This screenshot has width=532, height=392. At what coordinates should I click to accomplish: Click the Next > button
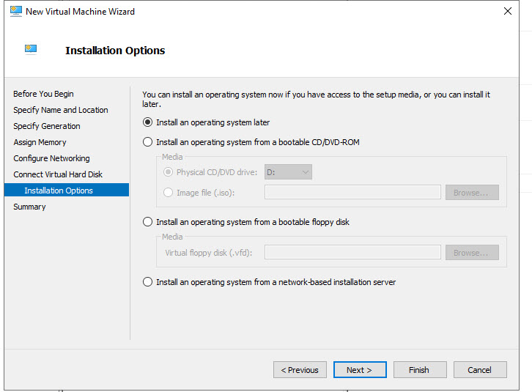coord(360,370)
